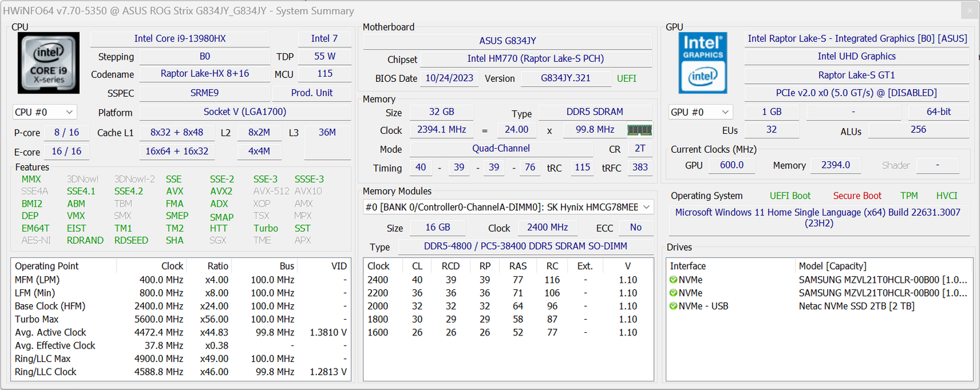The image size is (980, 390).
Task: Click the Windows 11 Home operating system field
Action: [817, 218]
